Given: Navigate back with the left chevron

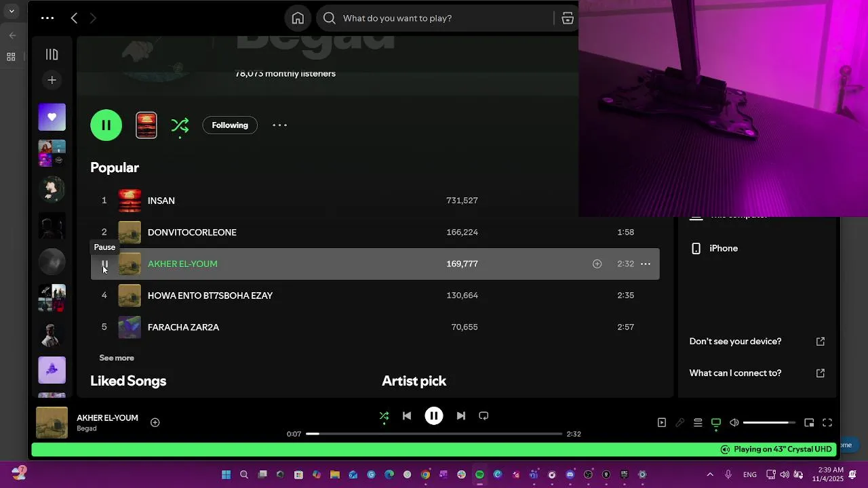Looking at the screenshot, I should tap(75, 18).
